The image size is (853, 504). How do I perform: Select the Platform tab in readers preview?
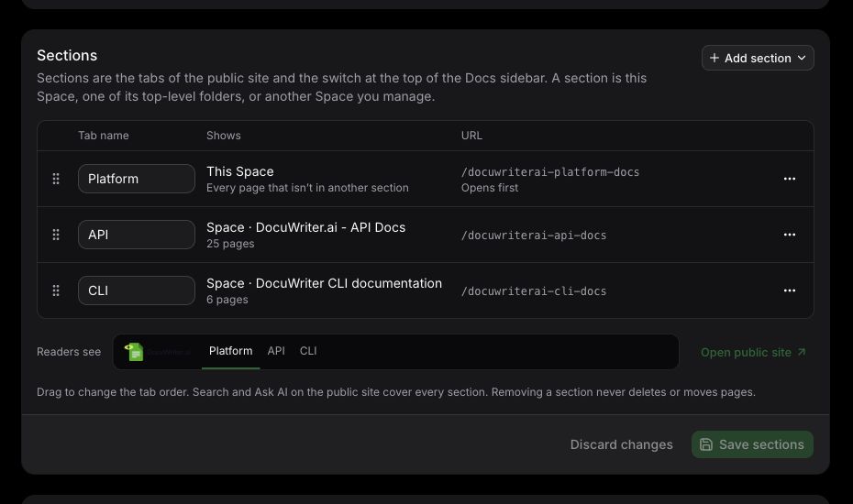(230, 351)
